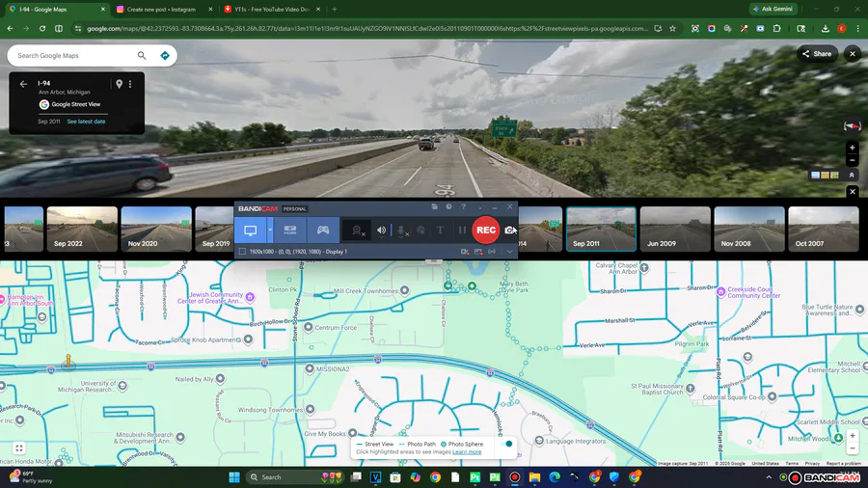
Task: Share this Street View
Action: tap(817, 54)
